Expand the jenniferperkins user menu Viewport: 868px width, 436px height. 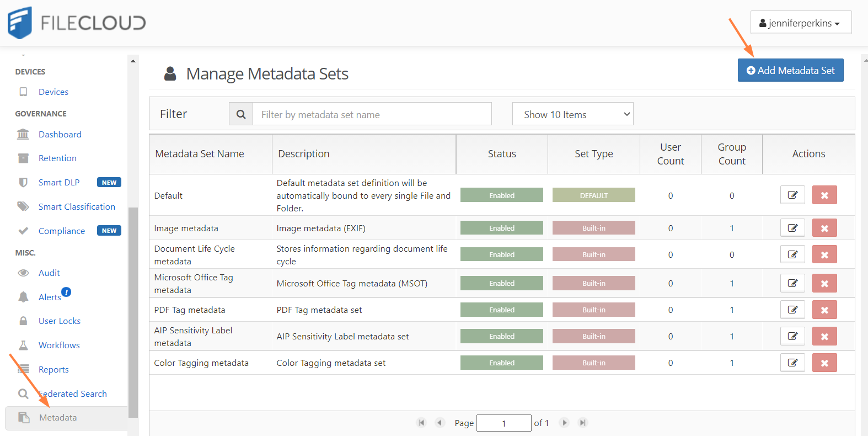(800, 23)
